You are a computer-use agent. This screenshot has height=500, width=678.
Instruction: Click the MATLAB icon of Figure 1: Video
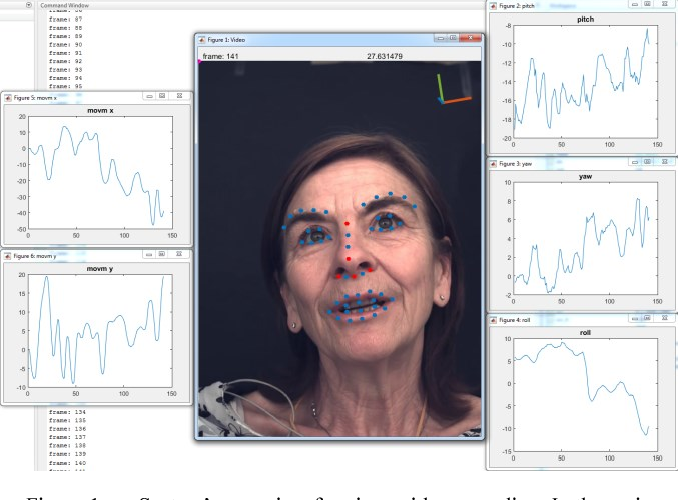(201, 40)
